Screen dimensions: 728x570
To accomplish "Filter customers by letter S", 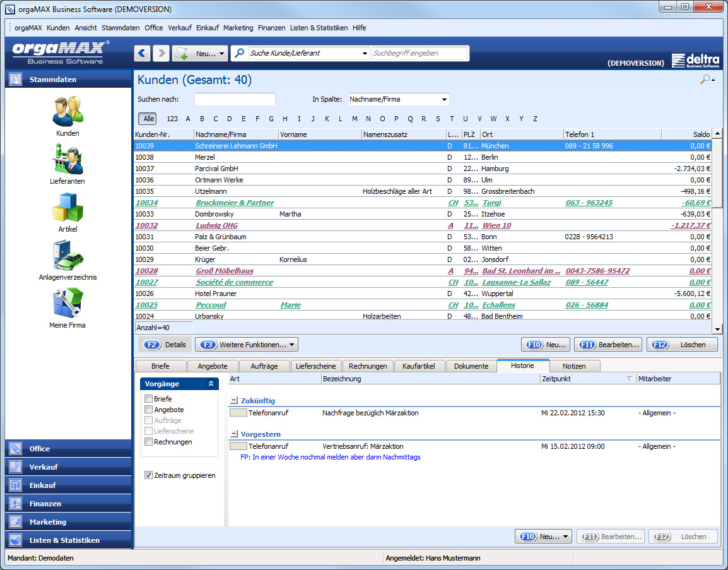I will 438,119.
